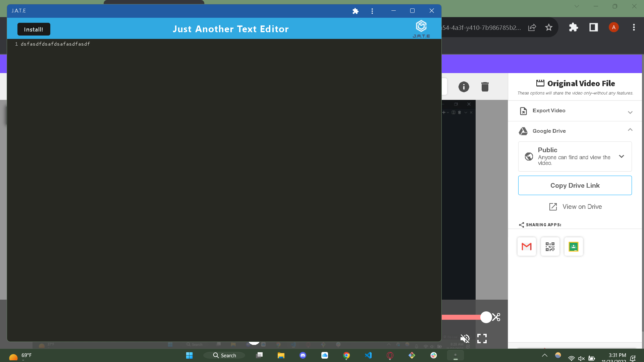Click Copy Drive Link button
644x362 pixels.
coord(575,185)
